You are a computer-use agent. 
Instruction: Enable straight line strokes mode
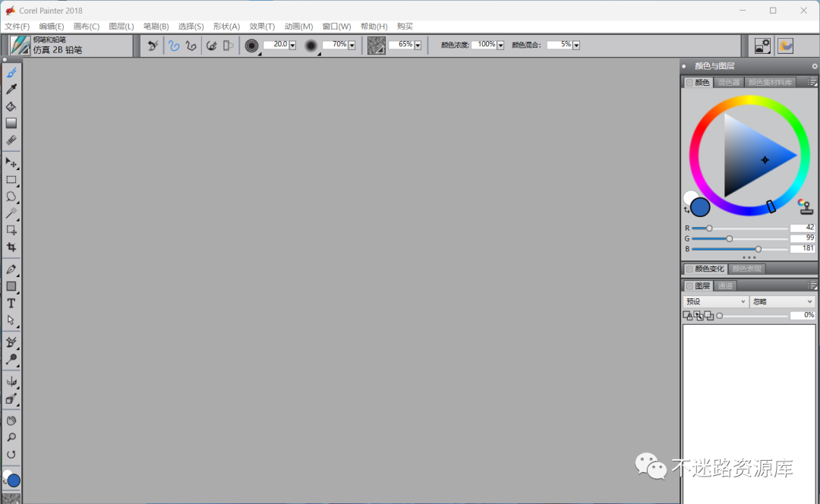pos(191,46)
